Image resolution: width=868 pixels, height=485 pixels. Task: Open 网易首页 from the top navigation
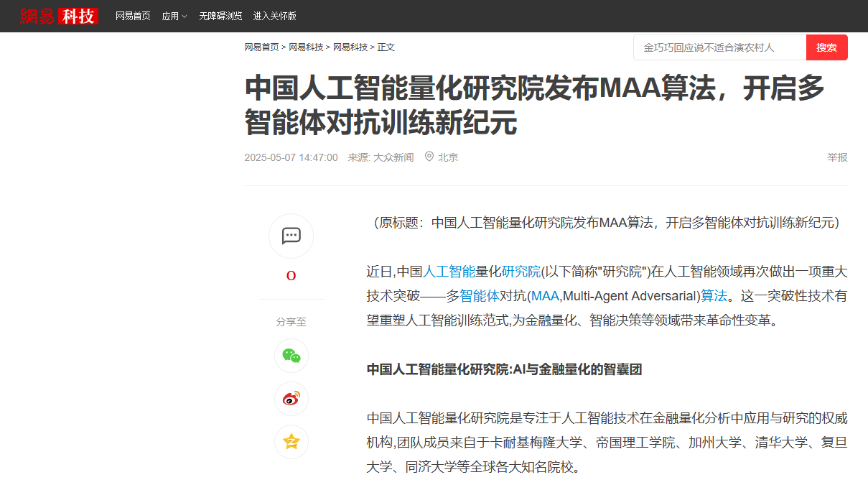coord(133,15)
